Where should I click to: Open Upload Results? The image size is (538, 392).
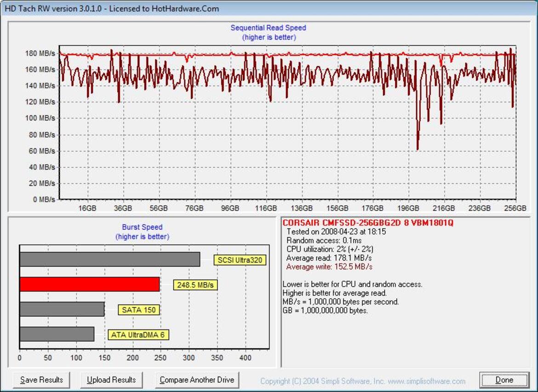(x=111, y=380)
